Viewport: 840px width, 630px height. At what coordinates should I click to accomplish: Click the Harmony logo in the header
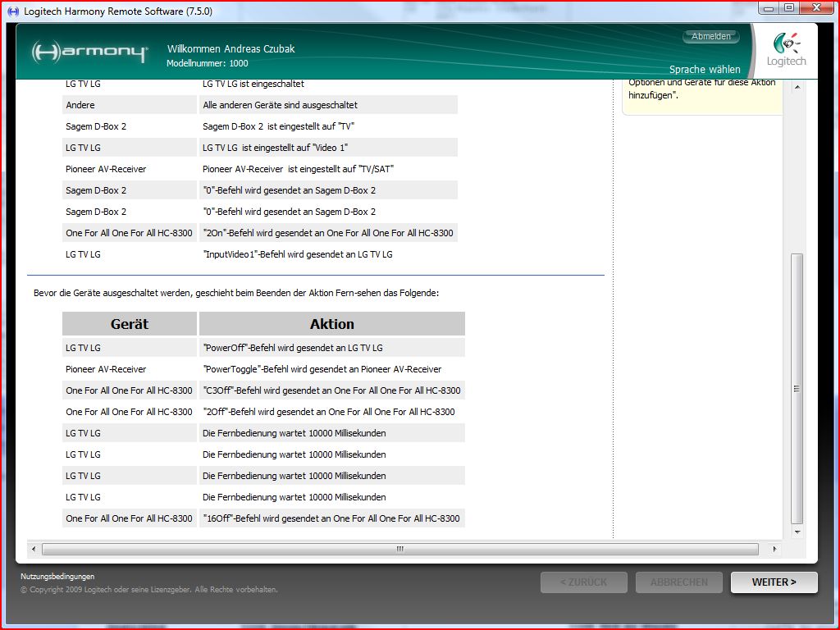click(x=90, y=52)
